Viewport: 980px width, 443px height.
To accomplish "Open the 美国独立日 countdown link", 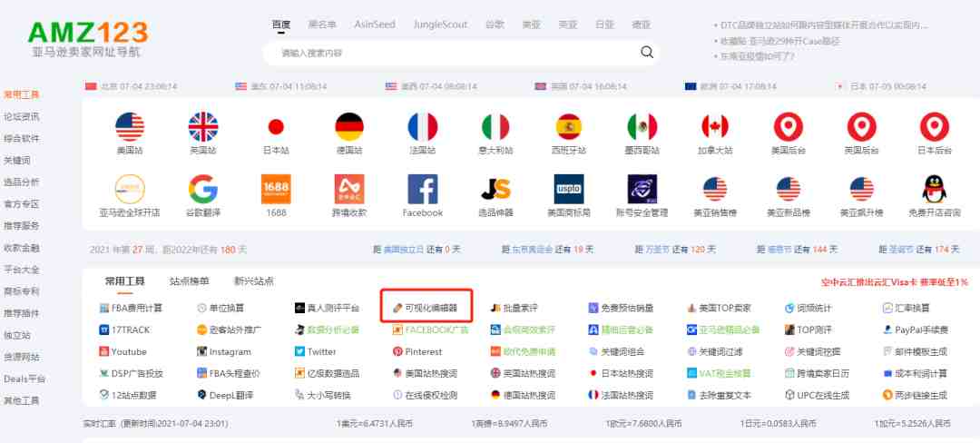I will coord(403,250).
